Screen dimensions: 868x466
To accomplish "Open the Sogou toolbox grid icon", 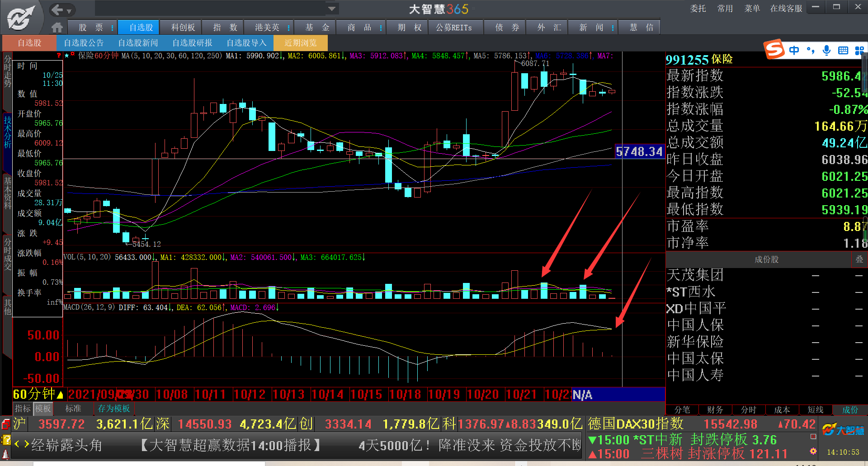I will (x=859, y=50).
